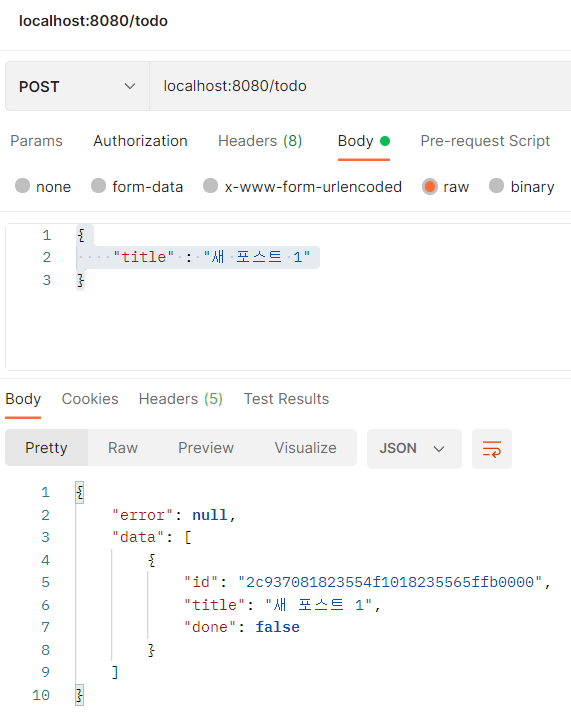Image resolution: width=571 pixels, height=712 pixels.
Task: Click the request title localhost:8080/todo
Action: (93, 21)
